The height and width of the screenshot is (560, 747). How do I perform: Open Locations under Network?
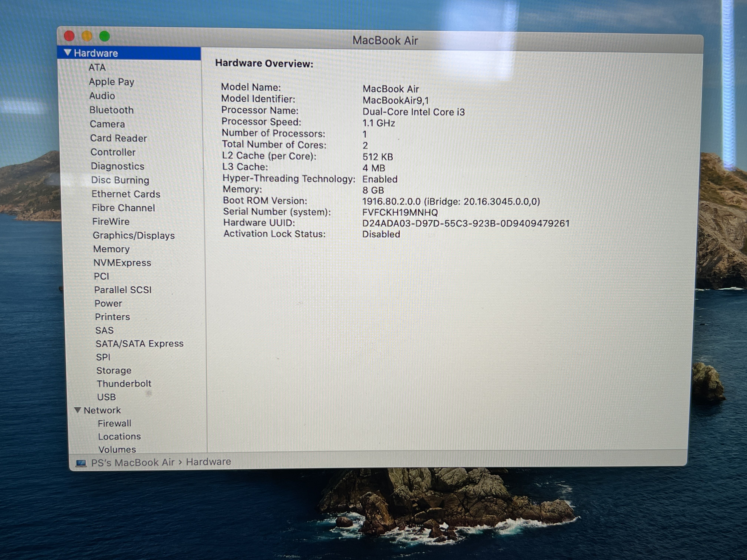coord(119,436)
